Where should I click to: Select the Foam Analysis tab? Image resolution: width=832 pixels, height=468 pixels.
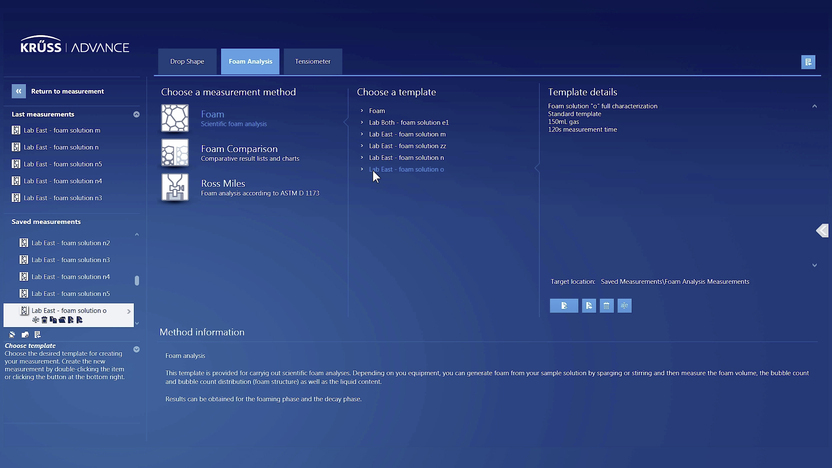click(x=250, y=62)
